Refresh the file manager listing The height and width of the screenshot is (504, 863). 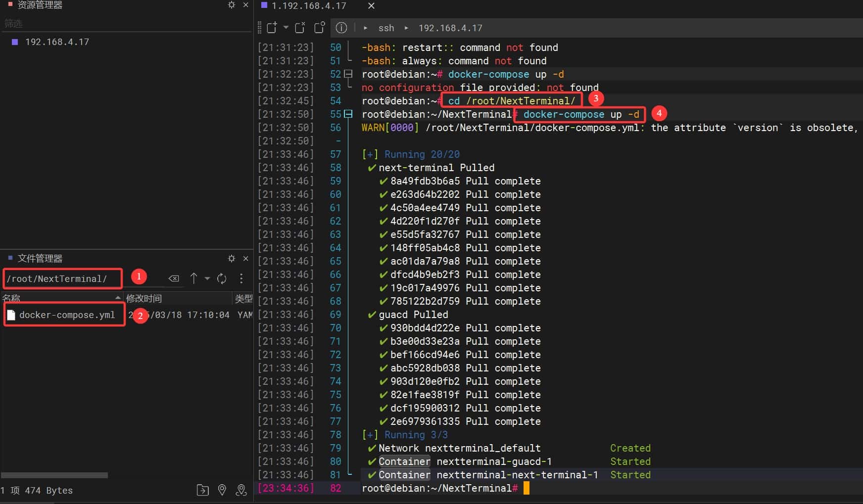(222, 278)
